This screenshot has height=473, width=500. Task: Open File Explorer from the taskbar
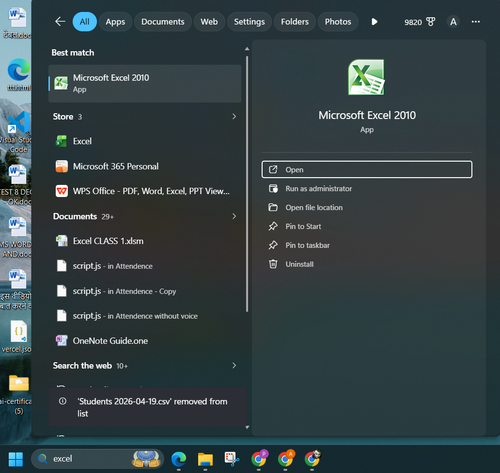tap(205, 459)
